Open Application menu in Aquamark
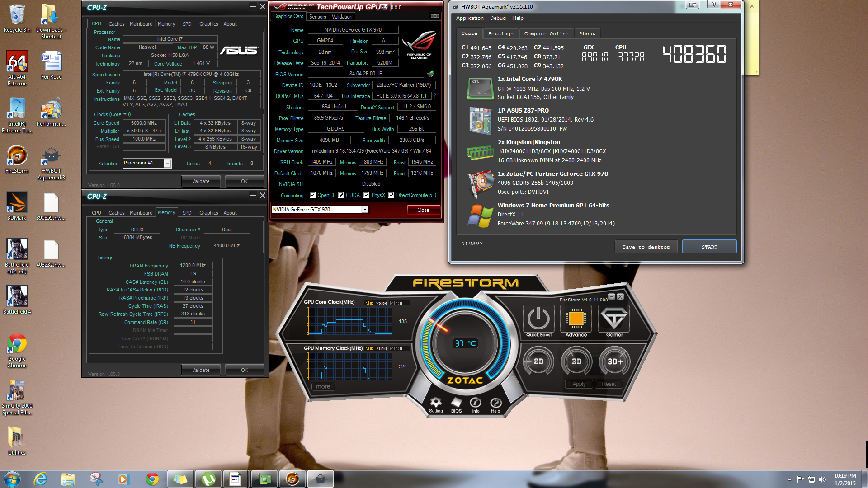The image size is (868, 488). coord(470,18)
